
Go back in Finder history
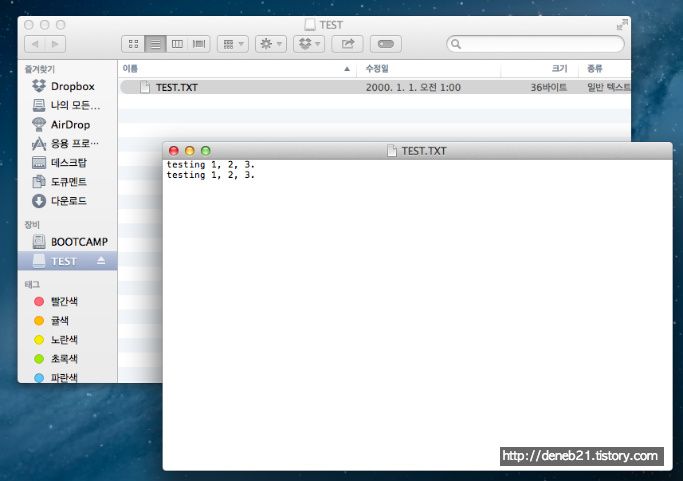35,44
